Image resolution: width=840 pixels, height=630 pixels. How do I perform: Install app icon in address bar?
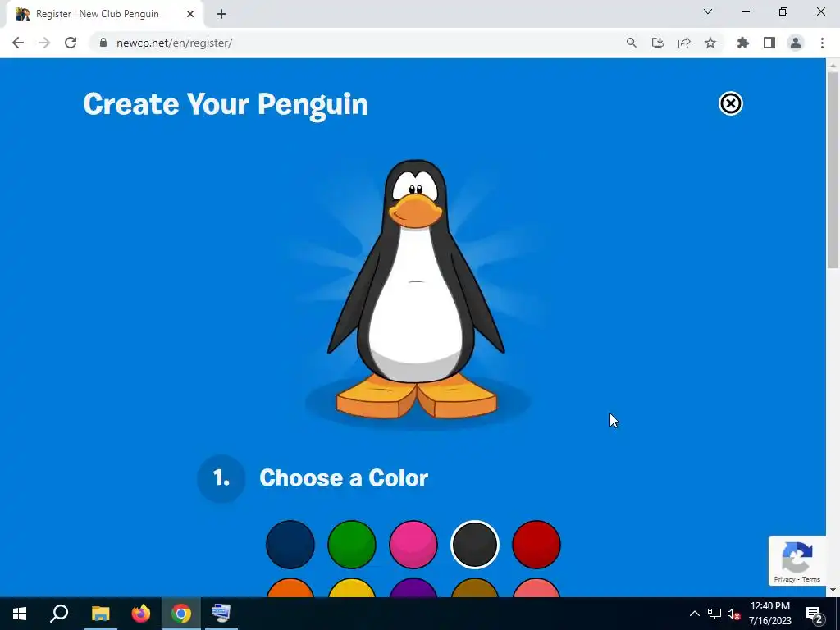[x=658, y=43]
